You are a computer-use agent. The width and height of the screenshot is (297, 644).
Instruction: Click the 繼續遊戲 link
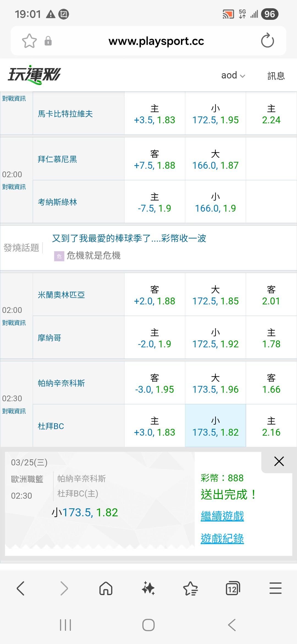coord(222,516)
